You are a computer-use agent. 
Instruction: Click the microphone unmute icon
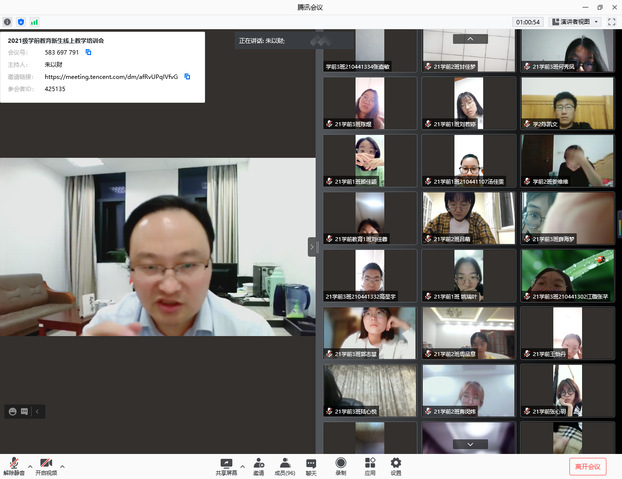[x=14, y=463]
